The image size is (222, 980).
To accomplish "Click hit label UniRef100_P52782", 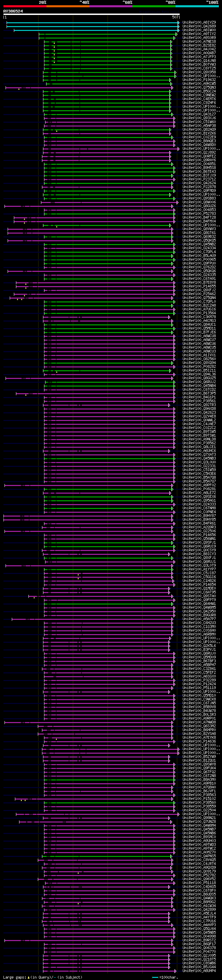I will [199, 875].
